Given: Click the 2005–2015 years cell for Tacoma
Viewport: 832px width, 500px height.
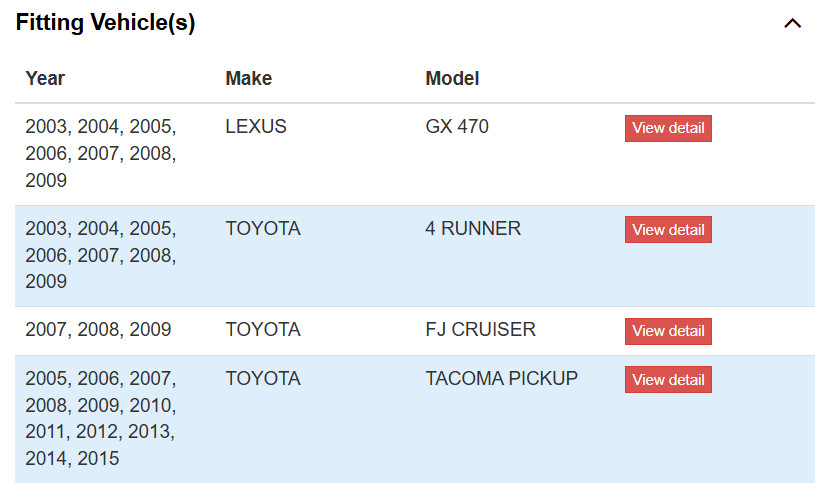Looking at the screenshot, I should (101, 418).
